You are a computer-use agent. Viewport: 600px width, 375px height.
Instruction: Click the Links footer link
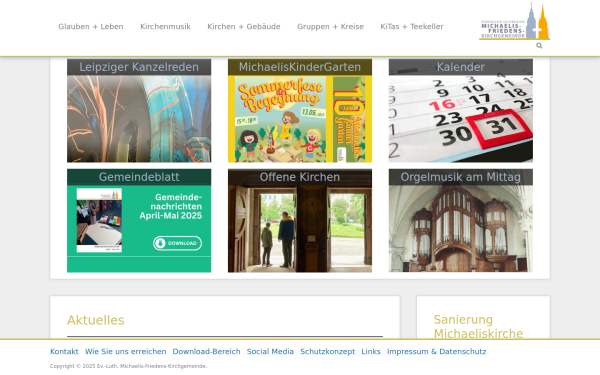click(x=371, y=351)
